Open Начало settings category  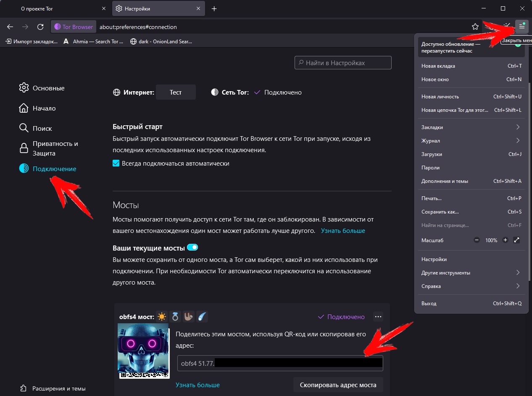tap(37, 108)
